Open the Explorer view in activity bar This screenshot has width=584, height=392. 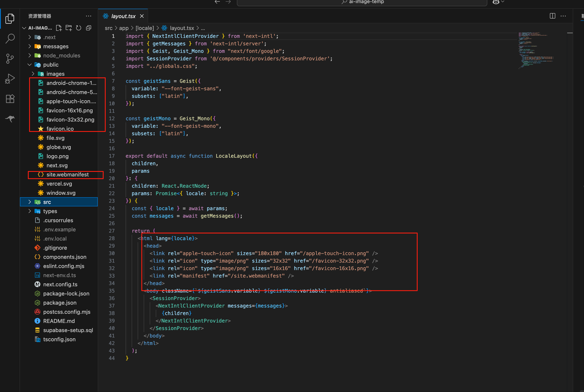coord(10,19)
